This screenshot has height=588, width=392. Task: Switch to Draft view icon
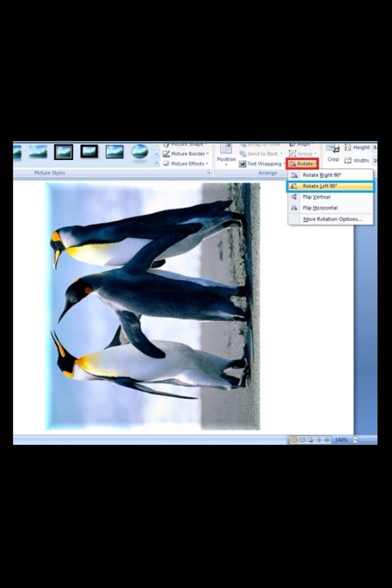(x=327, y=440)
